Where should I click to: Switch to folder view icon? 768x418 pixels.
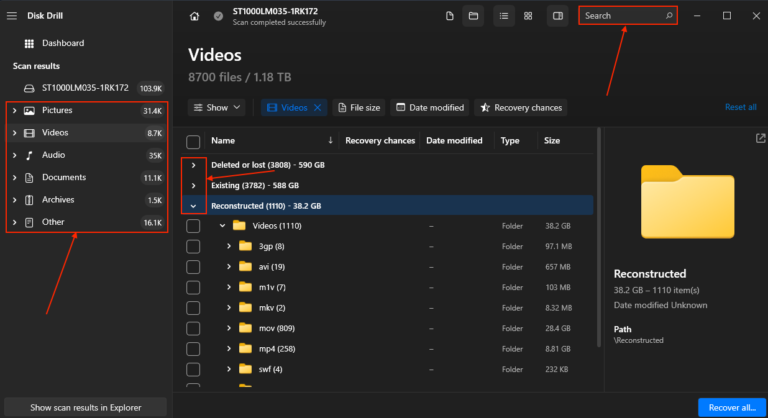[x=473, y=16]
